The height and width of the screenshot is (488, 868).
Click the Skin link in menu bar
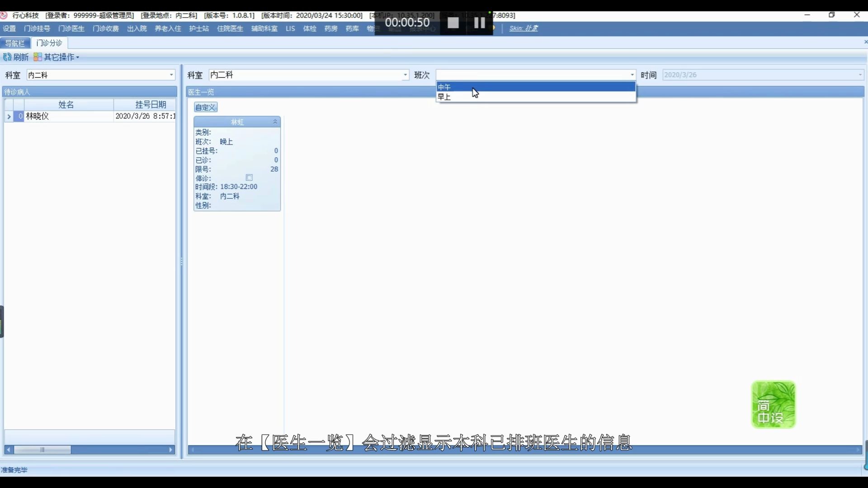click(x=524, y=28)
